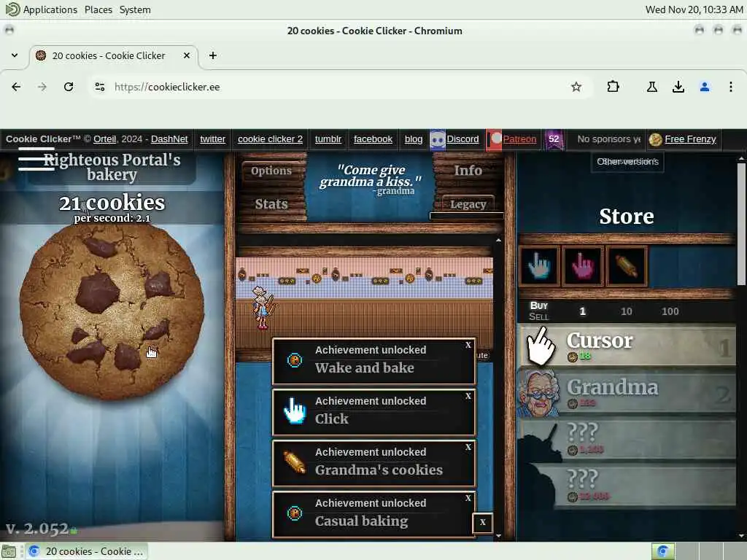Click the purple 52 badge icon
The height and width of the screenshot is (560, 747).
click(x=554, y=139)
